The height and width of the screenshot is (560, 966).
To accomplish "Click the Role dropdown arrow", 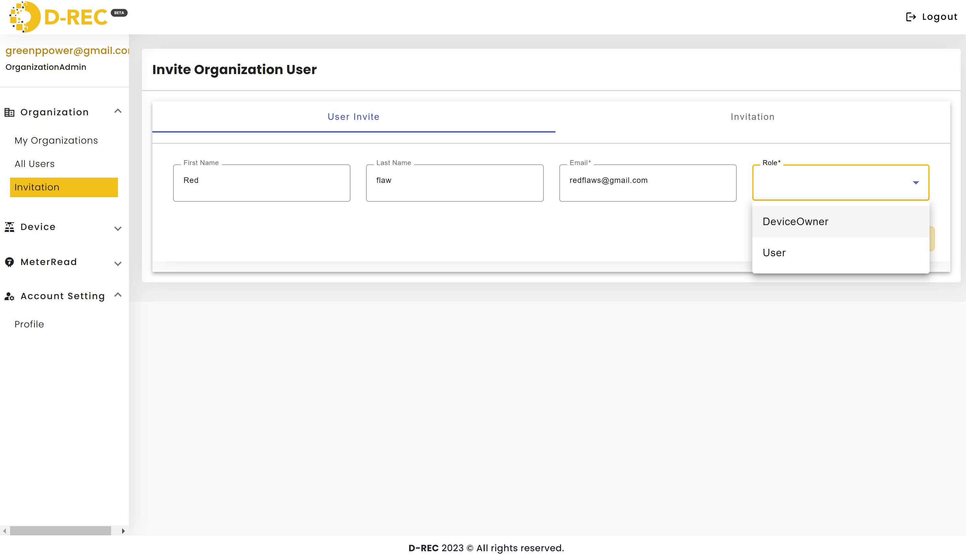I will pyautogui.click(x=916, y=183).
